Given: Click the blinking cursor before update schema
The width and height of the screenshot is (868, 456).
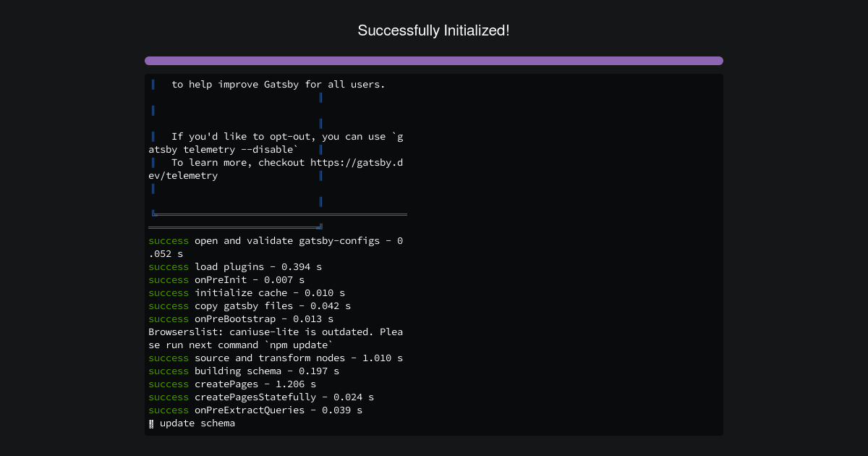Looking at the screenshot, I should [x=150, y=423].
